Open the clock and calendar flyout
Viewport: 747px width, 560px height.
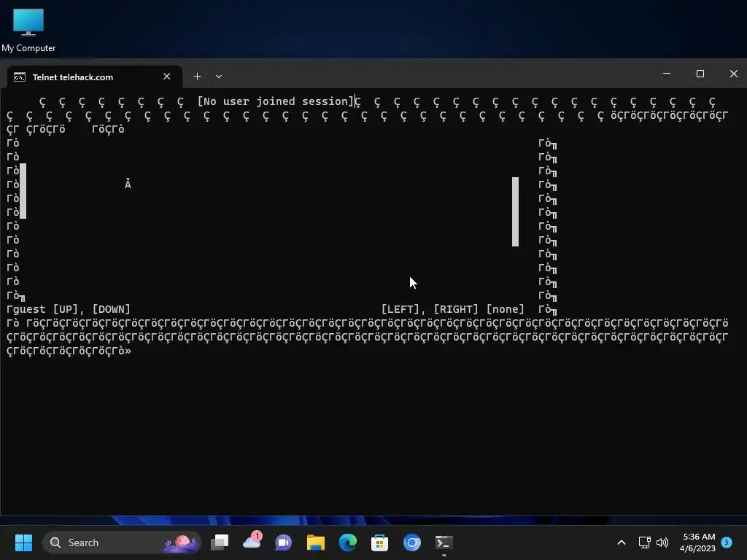tap(697, 542)
